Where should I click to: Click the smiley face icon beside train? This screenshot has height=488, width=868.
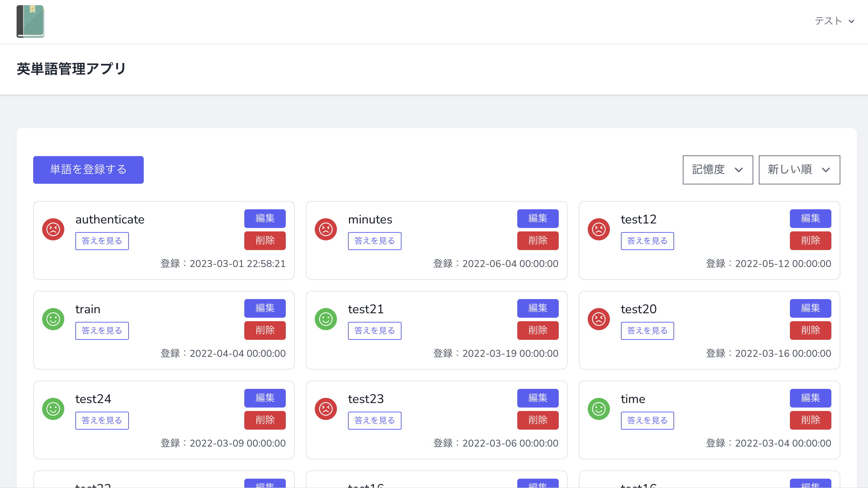pos(53,319)
